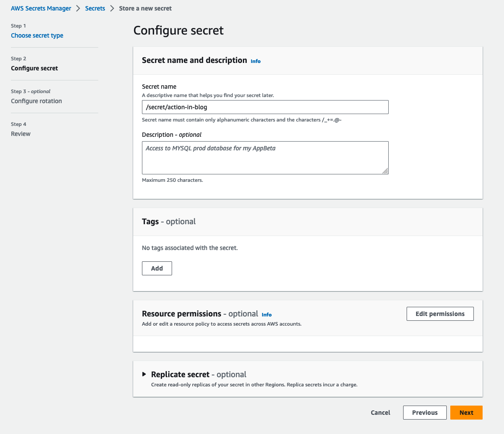Image resolution: width=504 pixels, height=434 pixels.
Task: Open Info beside Secret name and description
Action: point(255,61)
